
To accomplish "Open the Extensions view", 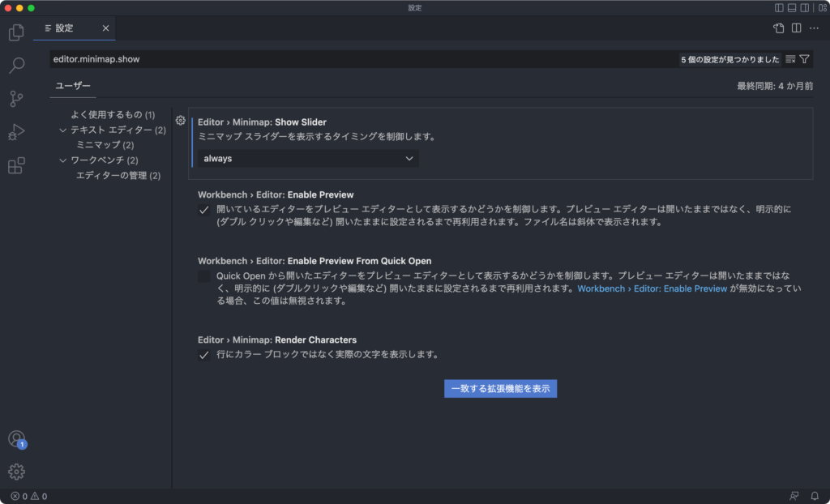I will 16,166.
